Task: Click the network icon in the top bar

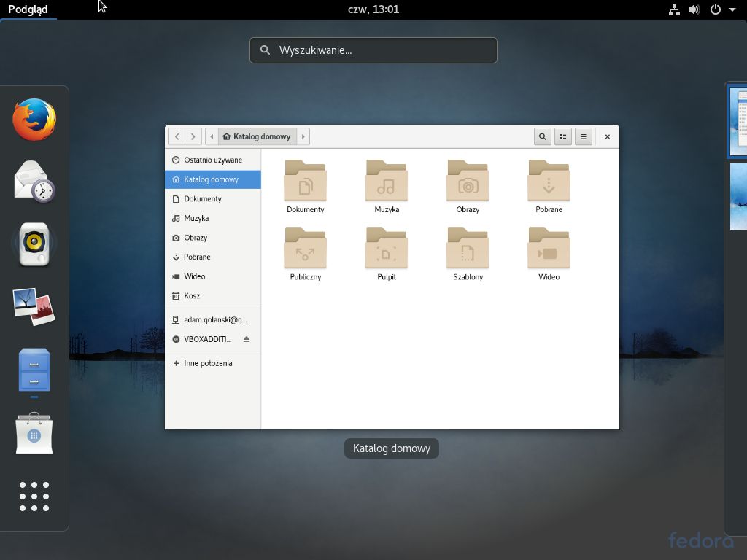Action: [674, 9]
